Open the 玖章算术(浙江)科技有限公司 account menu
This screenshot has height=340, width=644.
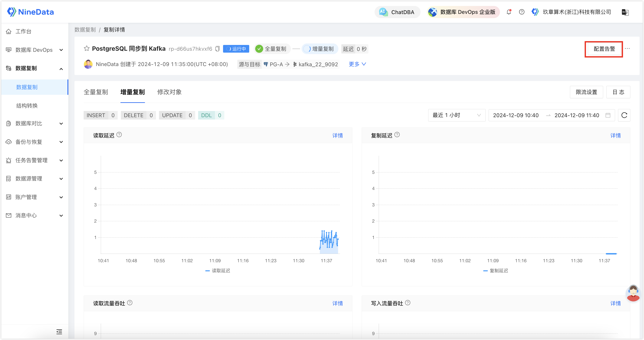click(x=571, y=12)
